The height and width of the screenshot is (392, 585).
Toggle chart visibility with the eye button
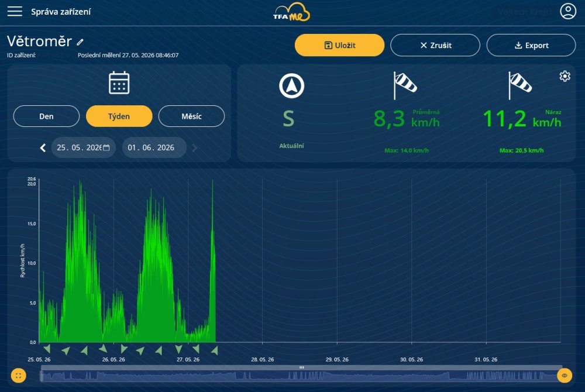[x=565, y=375]
